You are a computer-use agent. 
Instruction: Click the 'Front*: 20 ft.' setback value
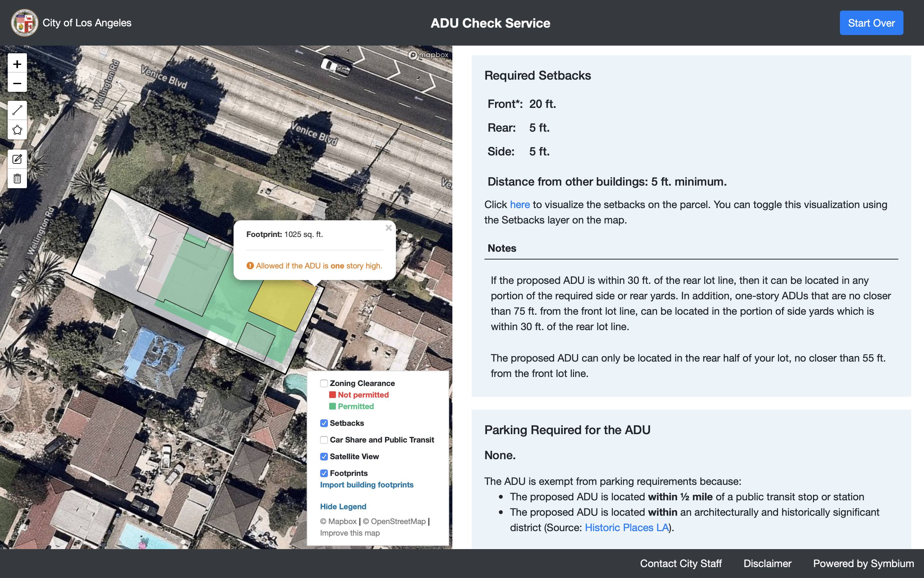(522, 104)
